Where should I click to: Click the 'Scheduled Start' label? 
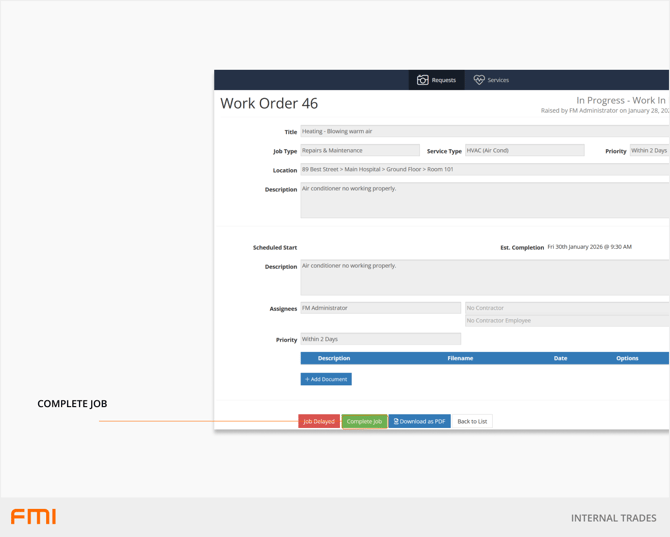click(x=275, y=247)
